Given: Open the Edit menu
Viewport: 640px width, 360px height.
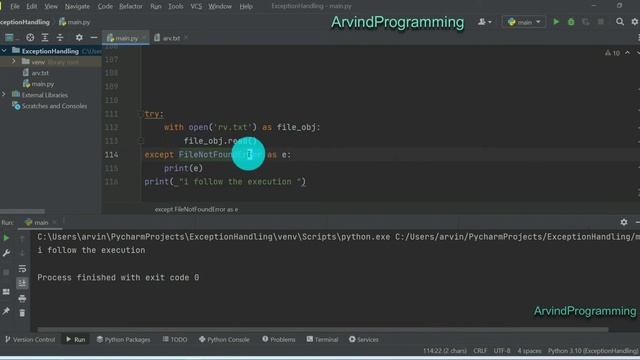Looking at the screenshot, I should 31,6.
